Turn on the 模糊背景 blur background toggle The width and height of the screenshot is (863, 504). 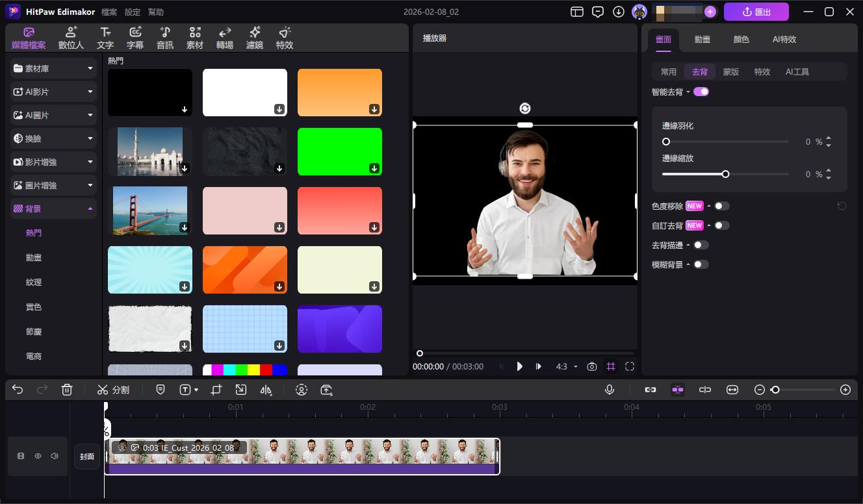pos(701,264)
